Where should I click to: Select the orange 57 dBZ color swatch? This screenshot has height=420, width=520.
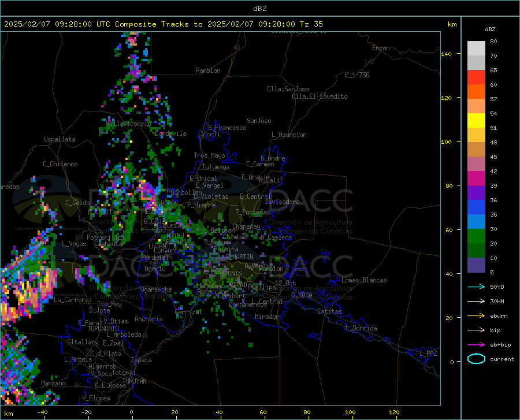pos(476,91)
